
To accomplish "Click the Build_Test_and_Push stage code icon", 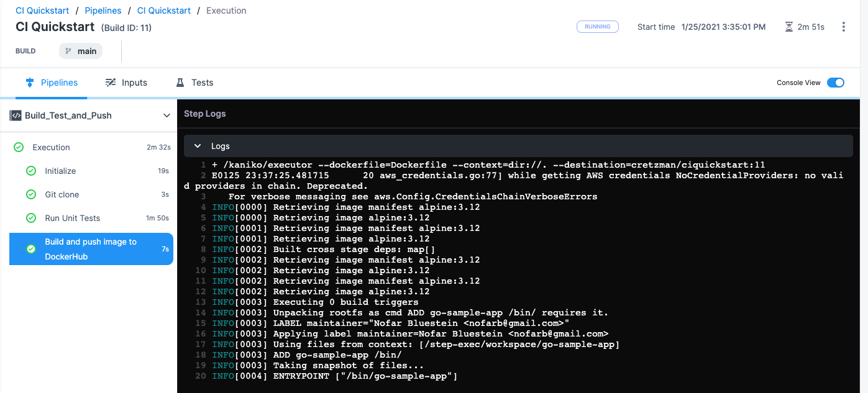I will pos(16,115).
